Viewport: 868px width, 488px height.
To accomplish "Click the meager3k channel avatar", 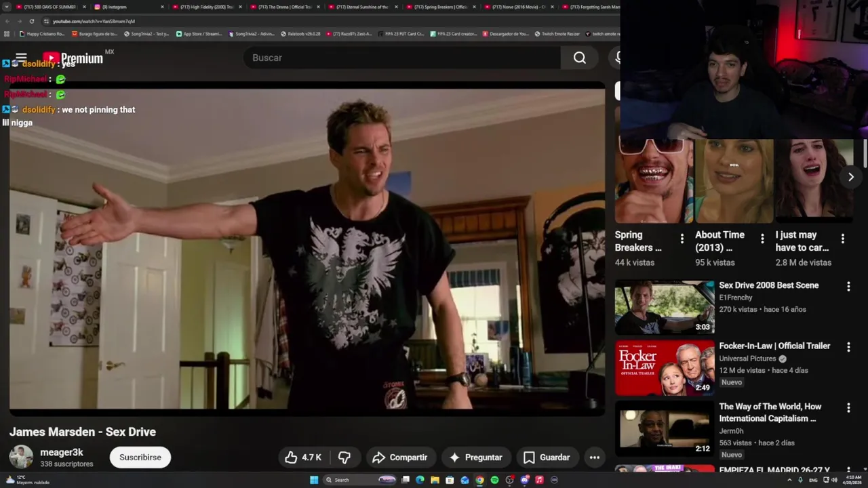I will coord(21,457).
